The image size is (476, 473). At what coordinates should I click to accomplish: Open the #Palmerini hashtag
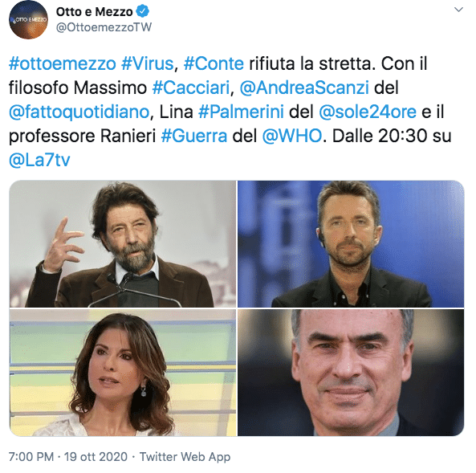[241, 112]
